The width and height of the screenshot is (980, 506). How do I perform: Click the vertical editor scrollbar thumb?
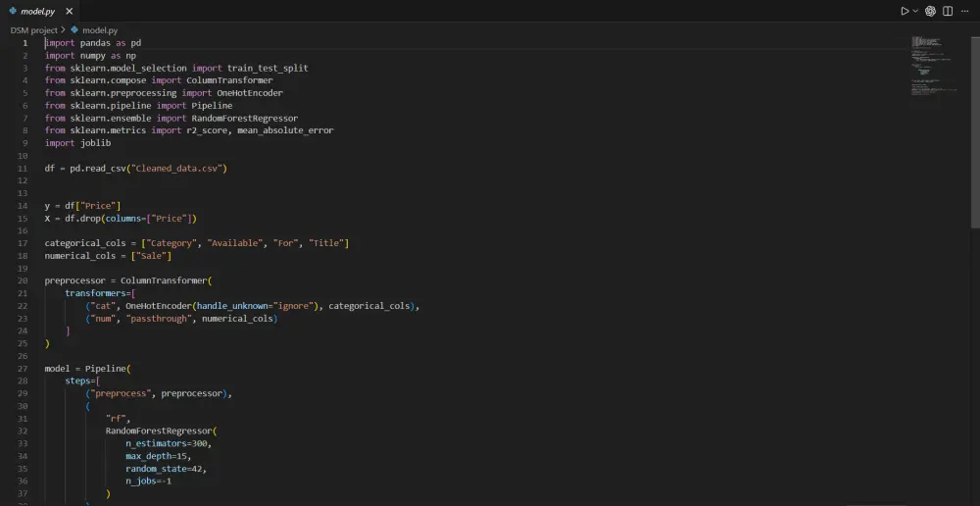tap(975, 131)
